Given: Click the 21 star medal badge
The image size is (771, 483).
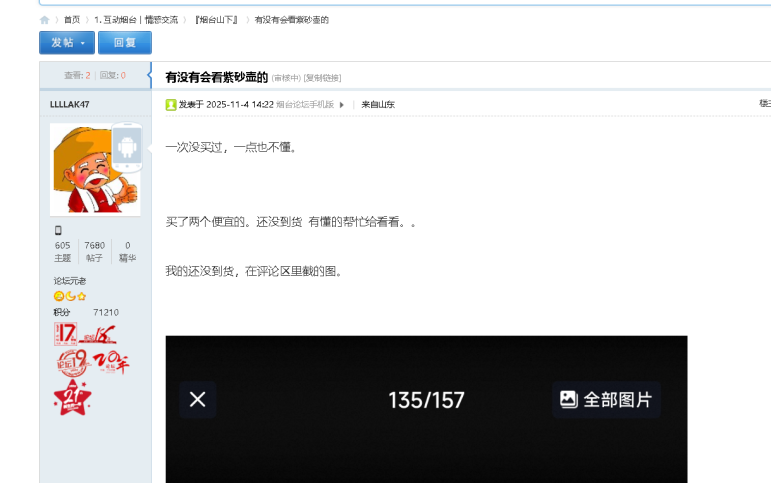Looking at the screenshot, I should [71, 396].
